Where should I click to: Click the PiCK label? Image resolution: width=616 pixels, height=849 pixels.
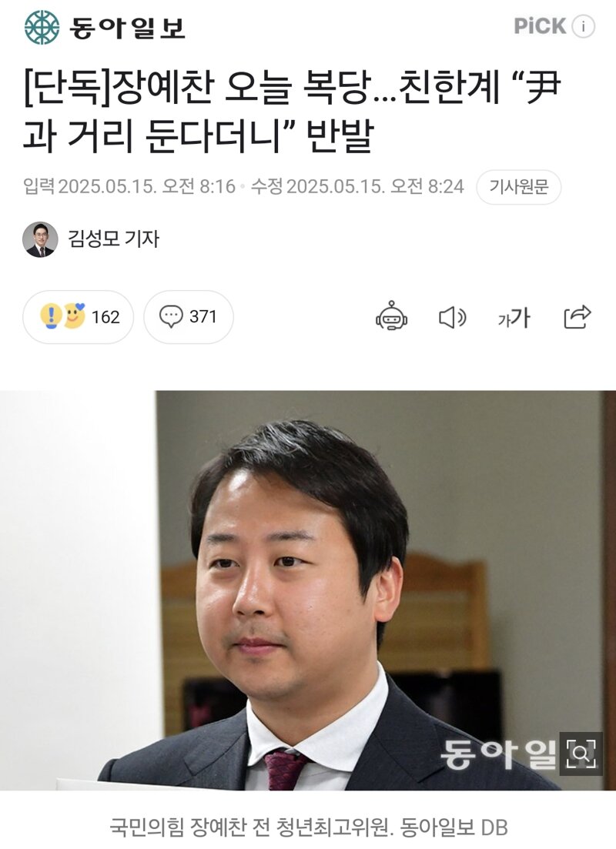[x=540, y=26]
